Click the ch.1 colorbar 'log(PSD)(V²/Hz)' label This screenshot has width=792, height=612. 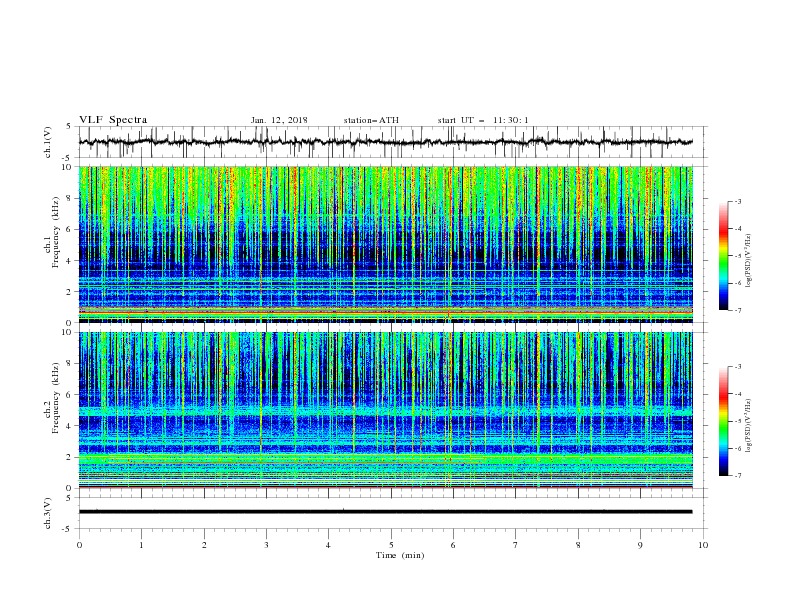pyautogui.click(x=748, y=261)
